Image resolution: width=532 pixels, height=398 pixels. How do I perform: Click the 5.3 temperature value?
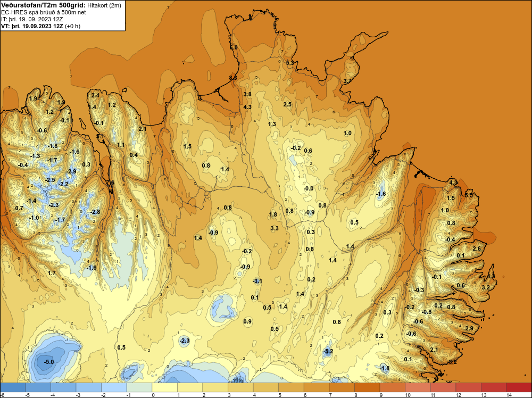(290, 63)
